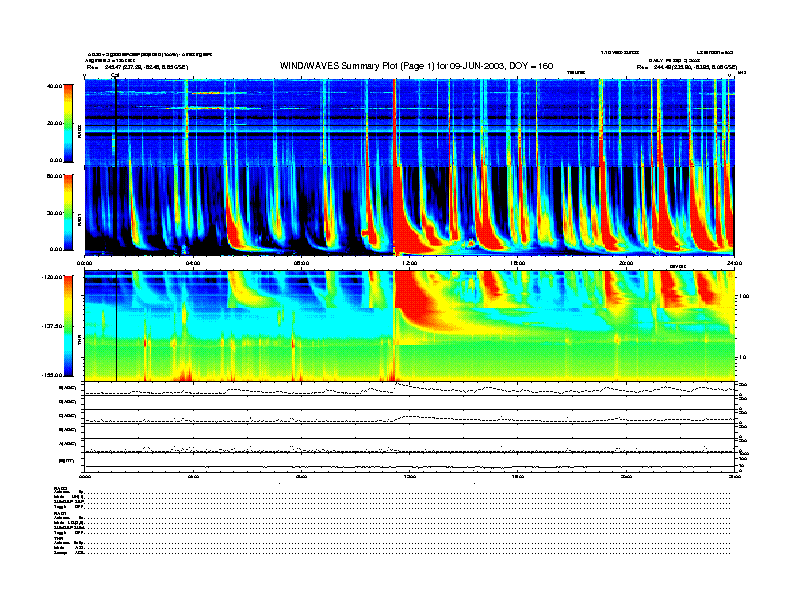
Task: Click the WIND/WAVES Summary Plot title
Action: tap(416, 66)
